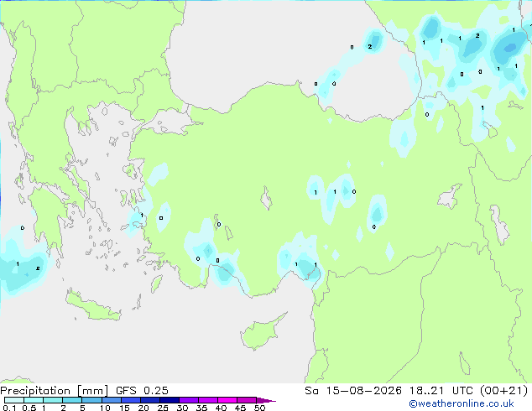Click the 30 to 35 mm legend swatch
Viewport: 532px width, 411px height.
pos(188,400)
